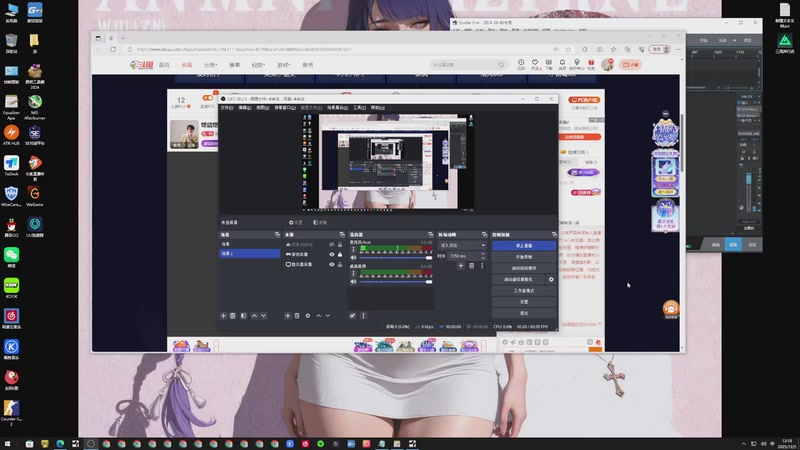Open the OBS Scene Collection menu
The image size is (800, 450).
[x=337, y=108]
